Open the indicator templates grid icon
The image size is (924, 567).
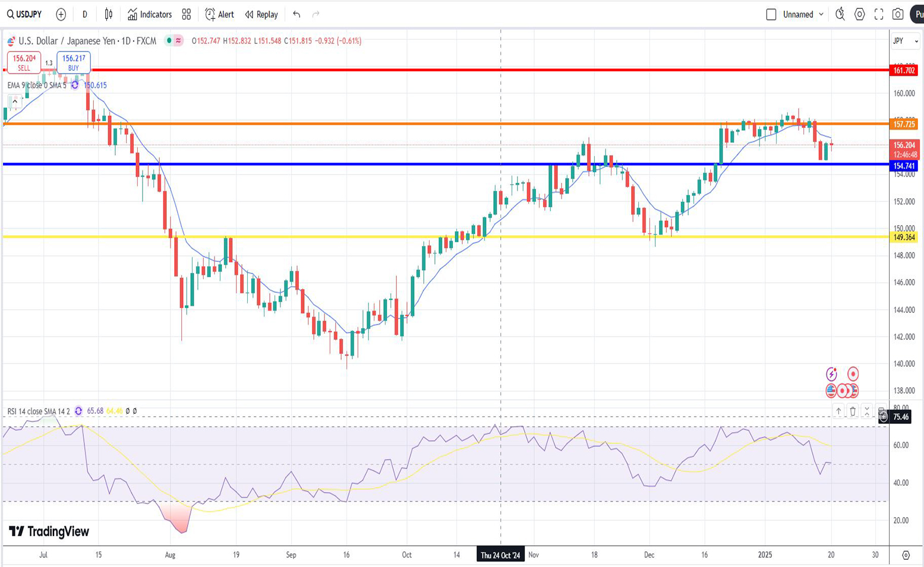(x=187, y=14)
